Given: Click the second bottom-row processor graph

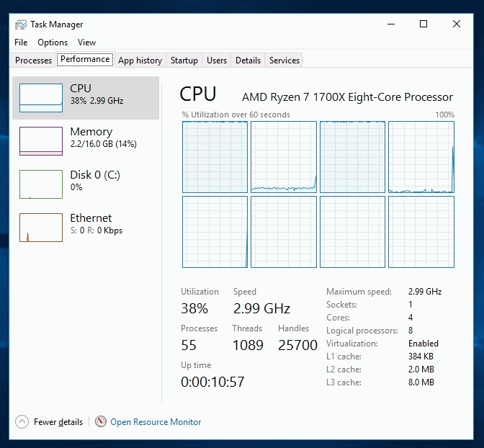Looking at the screenshot, I should click(284, 232).
